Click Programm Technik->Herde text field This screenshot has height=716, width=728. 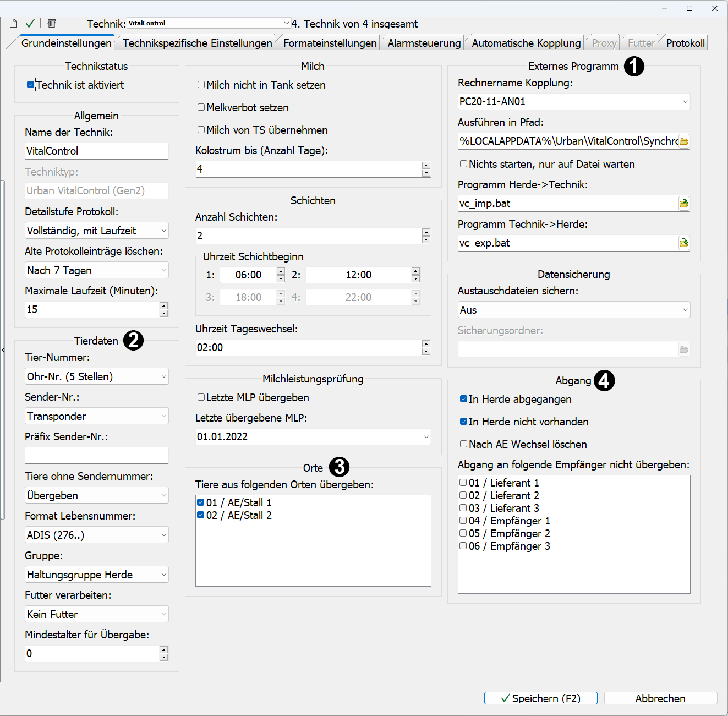point(568,243)
